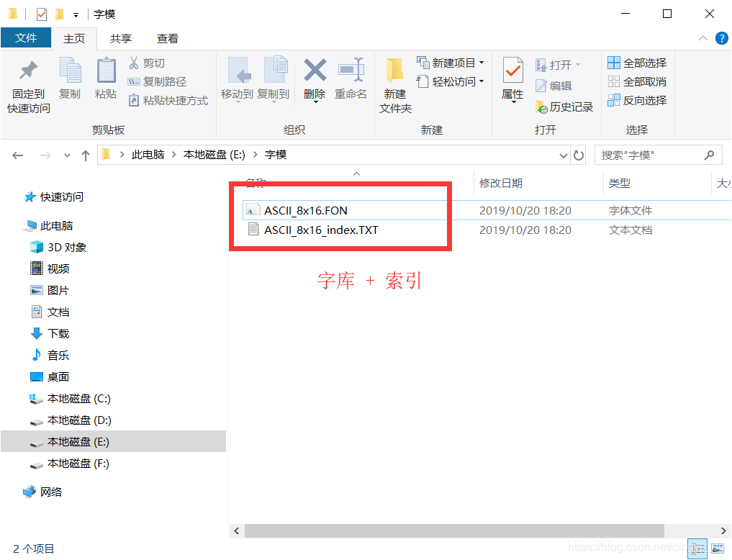Click Copy path (复制路径)
Image resolution: width=732 pixels, height=560 pixels.
[x=158, y=81]
